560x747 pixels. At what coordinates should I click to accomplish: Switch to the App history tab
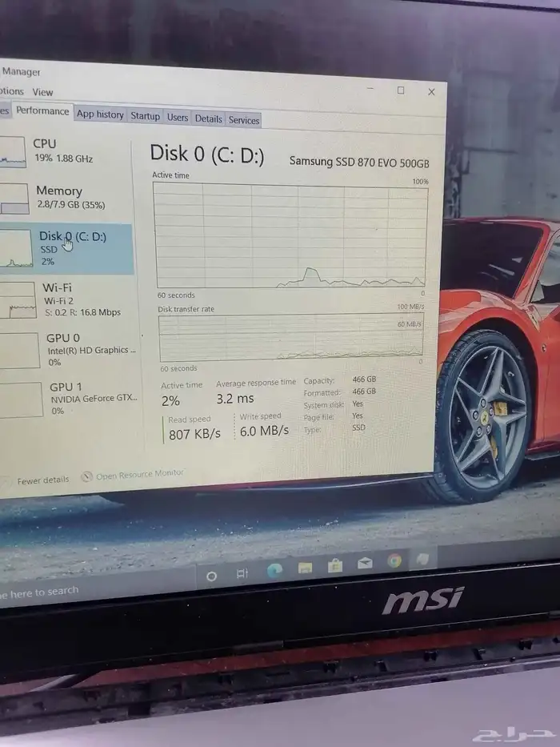pos(100,114)
